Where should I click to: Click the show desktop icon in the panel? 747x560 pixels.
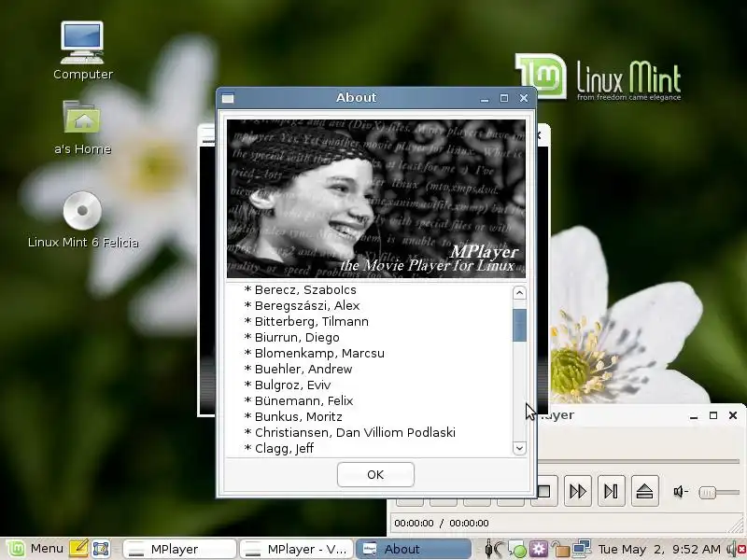tap(101, 549)
